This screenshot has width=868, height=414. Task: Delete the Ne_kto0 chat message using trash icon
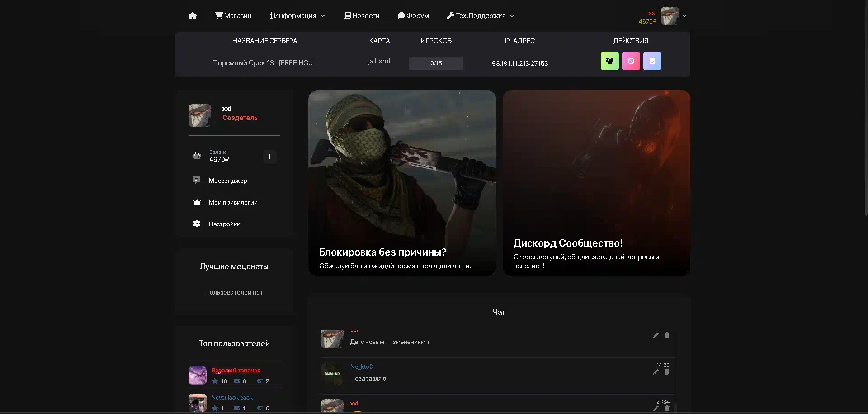click(x=667, y=372)
